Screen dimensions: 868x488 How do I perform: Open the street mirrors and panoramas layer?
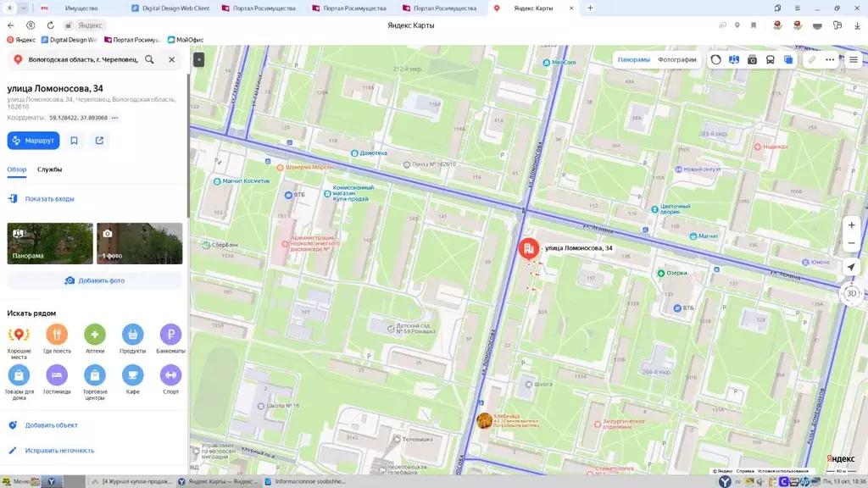(x=734, y=60)
